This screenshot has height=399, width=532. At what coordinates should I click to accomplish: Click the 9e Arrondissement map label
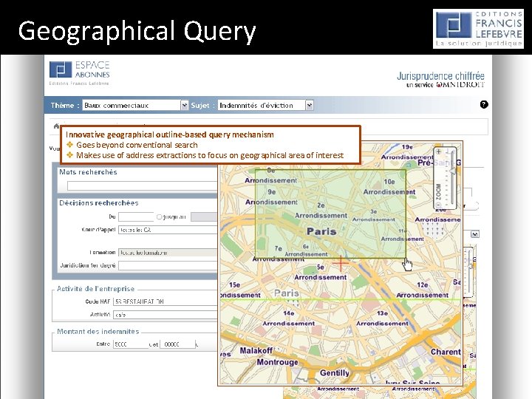(271, 197)
